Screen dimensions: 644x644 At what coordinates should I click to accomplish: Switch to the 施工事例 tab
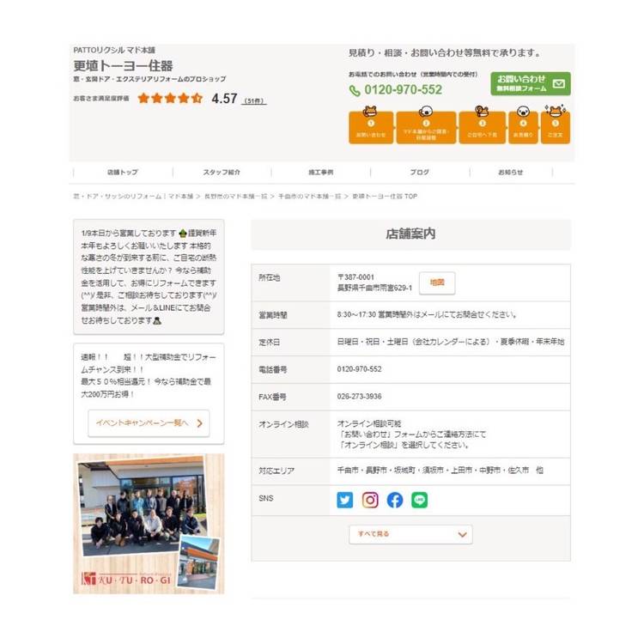coord(321,172)
